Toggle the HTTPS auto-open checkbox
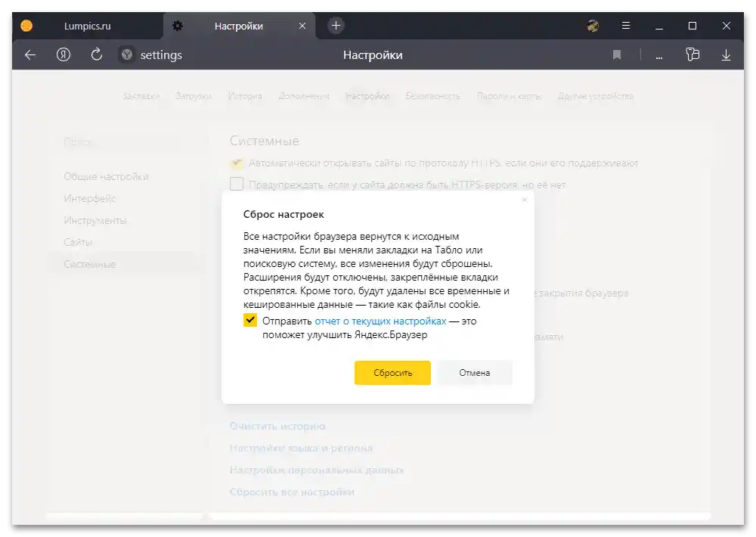 [x=237, y=163]
